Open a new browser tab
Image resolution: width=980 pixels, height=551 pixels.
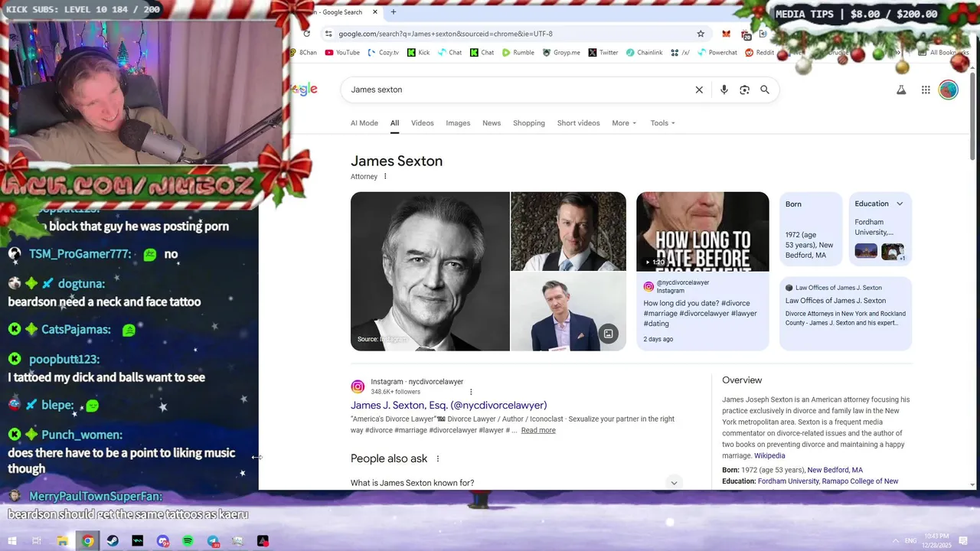[x=394, y=12]
